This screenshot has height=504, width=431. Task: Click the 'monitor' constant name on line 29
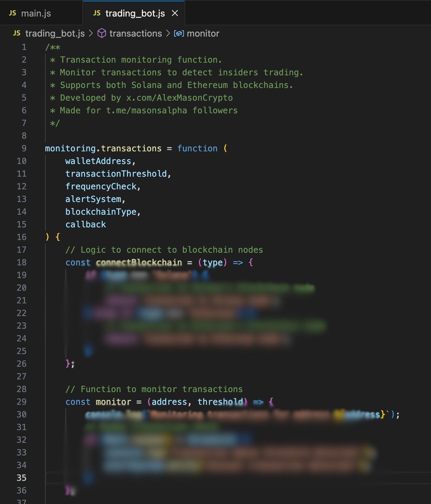[113, 402]
